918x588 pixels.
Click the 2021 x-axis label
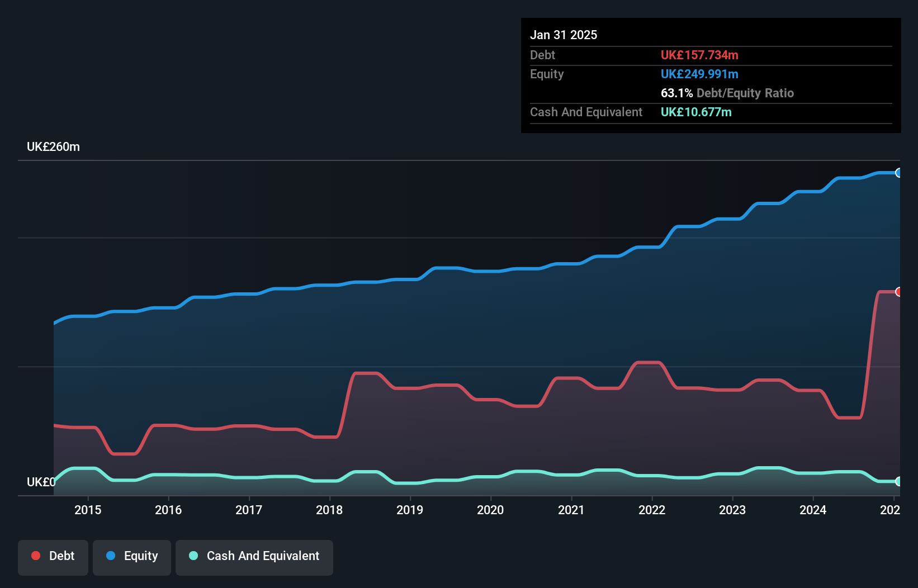click(x=571, y=510)
